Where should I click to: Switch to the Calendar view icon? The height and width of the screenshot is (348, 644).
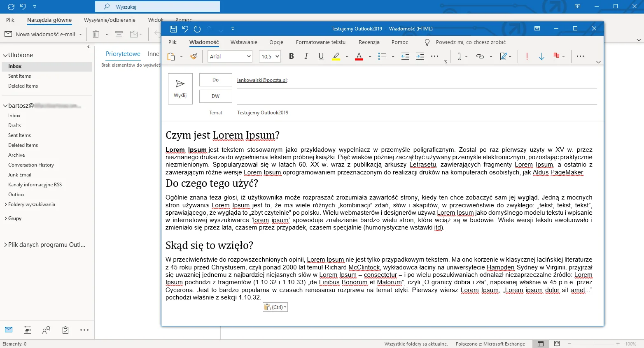[x=28, y=330]
